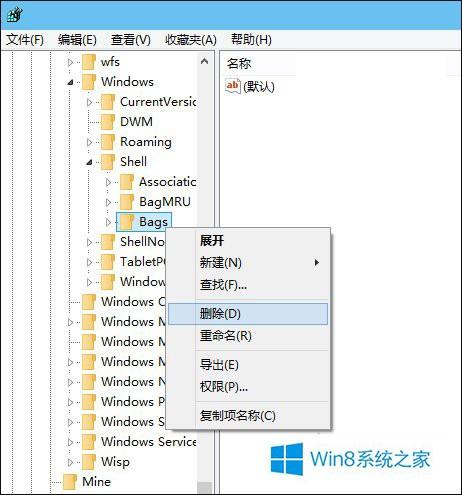Collapse the Windows tree node
The height and width of the screenshot is (495, 462).
pyautogui.click(x=70, y=82)
